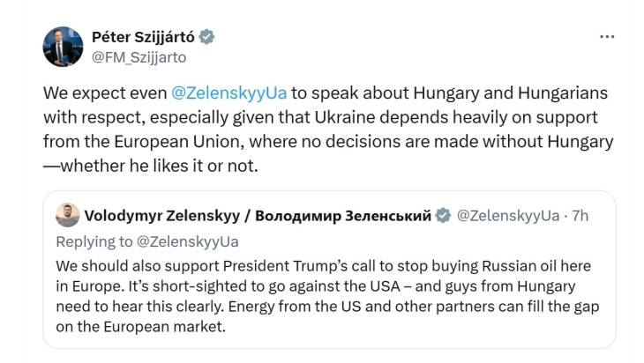Image resolution: width=644 pixels, height=363 pixels.
Task: Open the @FM_Szijjarto handle
Action: [x=139, y=56]
